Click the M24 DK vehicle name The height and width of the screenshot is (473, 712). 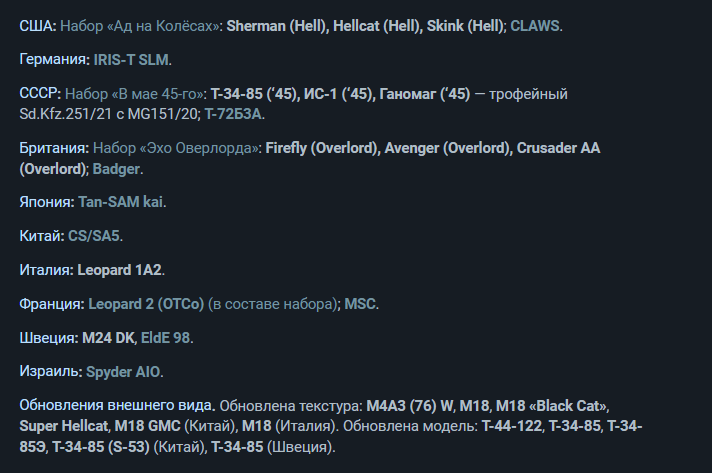pos(110,338)
